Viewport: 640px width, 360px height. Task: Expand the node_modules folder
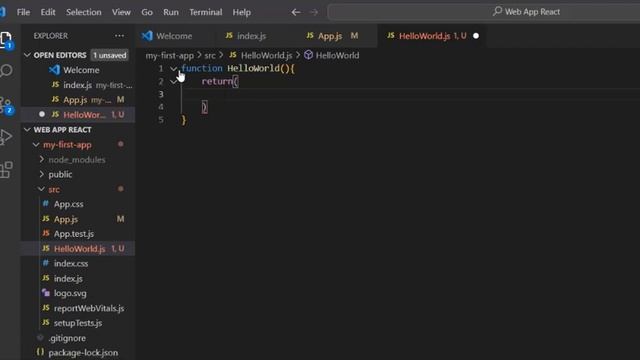click(x=41, y=159)
